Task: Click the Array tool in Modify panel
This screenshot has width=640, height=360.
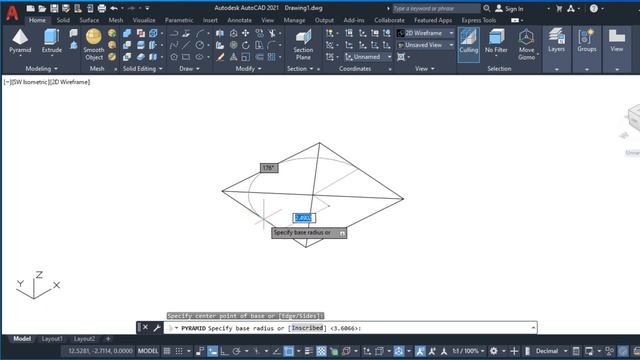Action: pyautogui.click(x=271, y=57)
